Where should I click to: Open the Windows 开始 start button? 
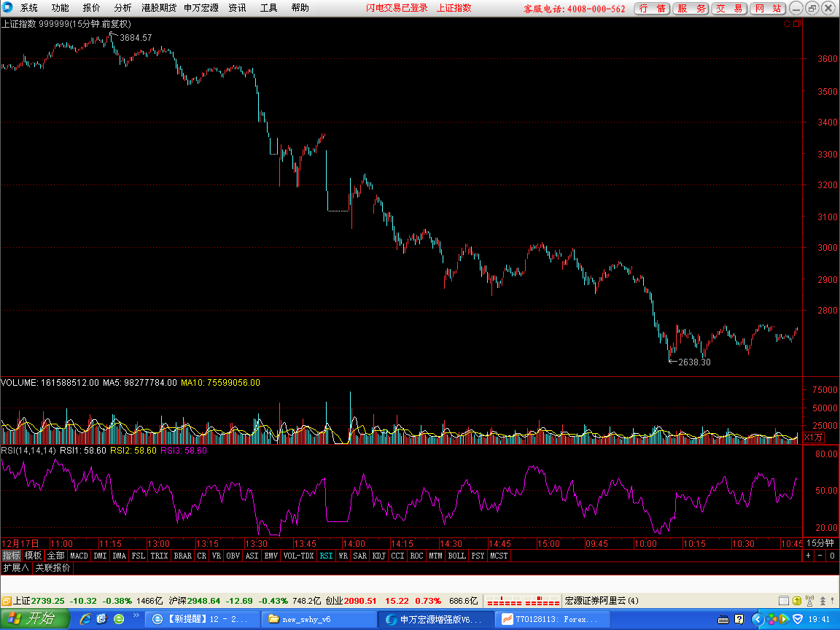pyautogui.click(x=34, y=619)
